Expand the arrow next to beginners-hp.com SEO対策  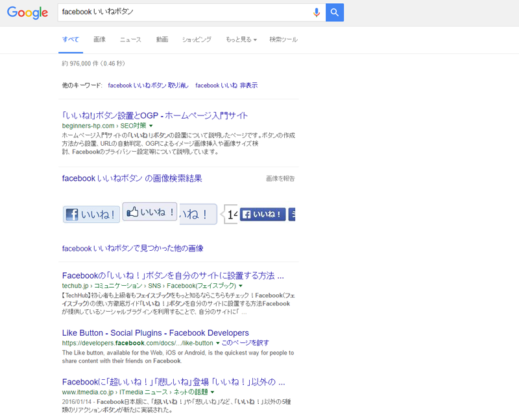point(151,126)
